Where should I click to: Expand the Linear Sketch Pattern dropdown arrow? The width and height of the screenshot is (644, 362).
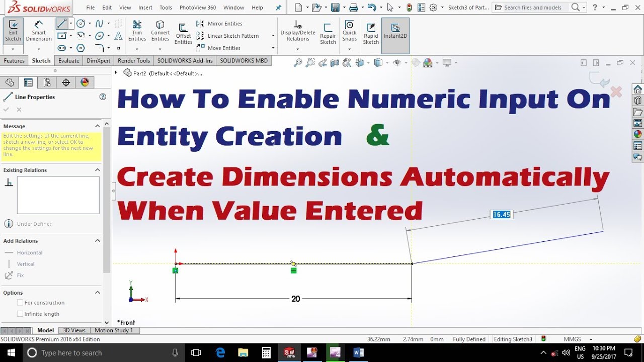tap(273, 36)
